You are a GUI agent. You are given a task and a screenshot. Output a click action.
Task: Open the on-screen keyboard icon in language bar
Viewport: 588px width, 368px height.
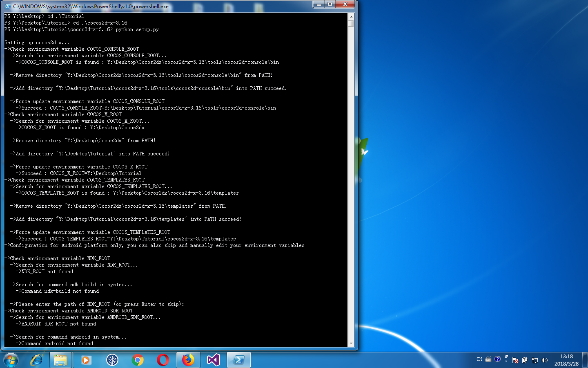coord(488,359)
